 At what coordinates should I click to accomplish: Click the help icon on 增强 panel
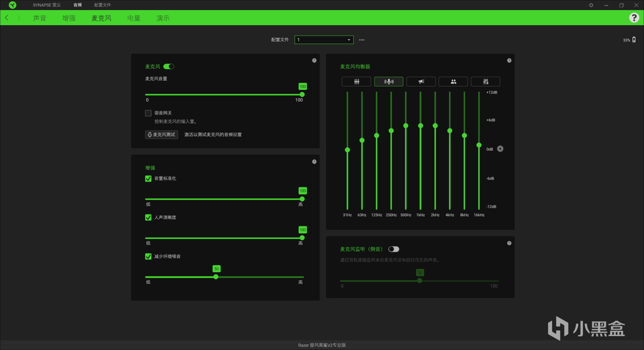(314, 161)
